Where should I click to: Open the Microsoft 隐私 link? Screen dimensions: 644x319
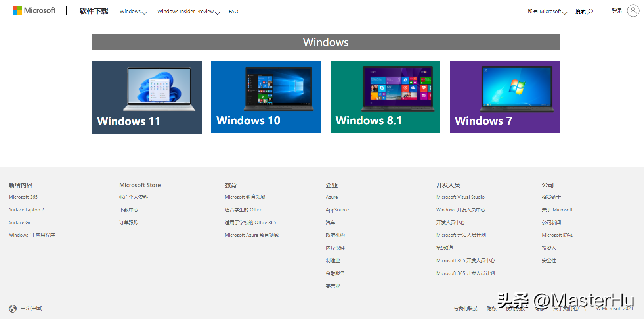557,235
